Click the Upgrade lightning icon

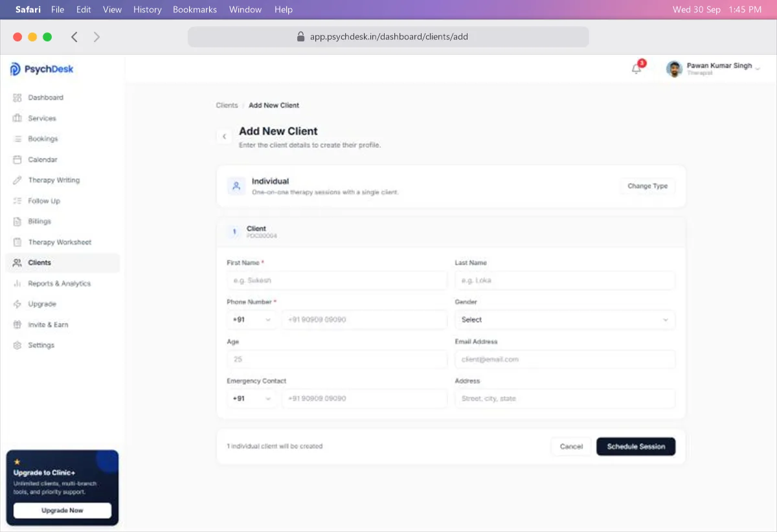[x=17, y=304]
